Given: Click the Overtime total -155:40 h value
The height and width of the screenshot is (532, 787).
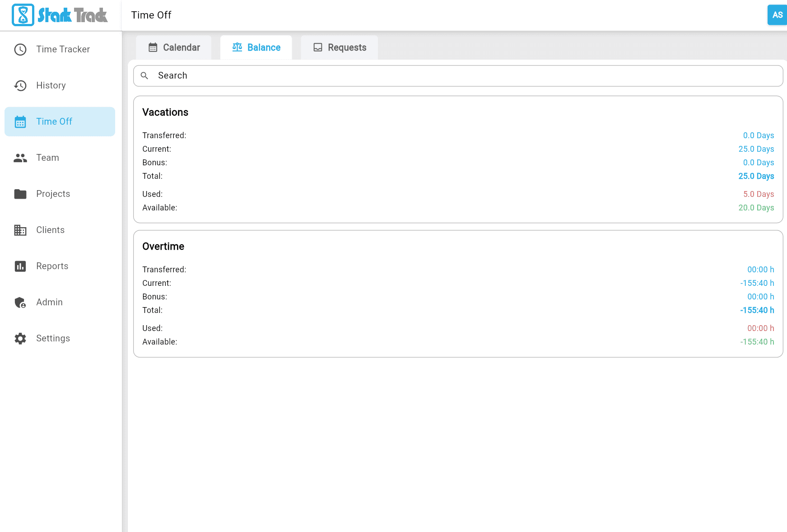Looking at the screenshot, I should tap(757, 310).
